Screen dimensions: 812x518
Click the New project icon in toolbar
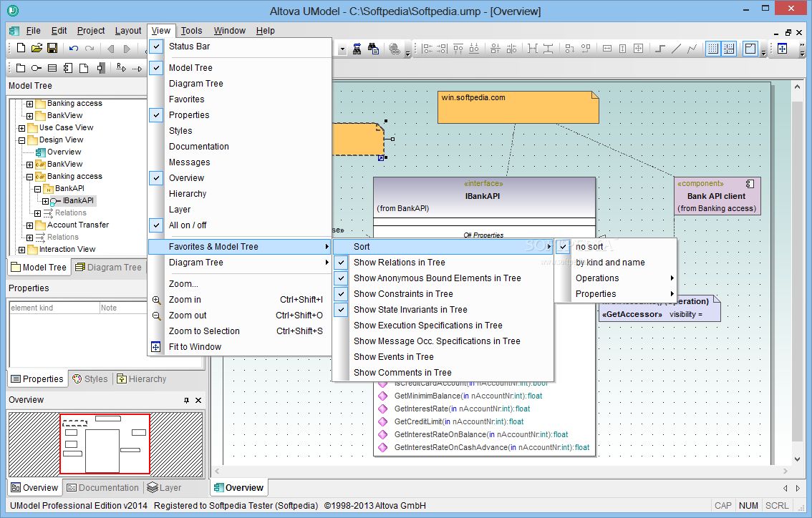pos(21,48)
